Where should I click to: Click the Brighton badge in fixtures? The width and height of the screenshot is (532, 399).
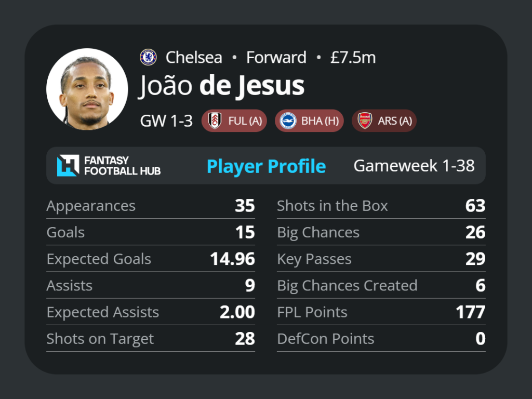click(288, 121)
